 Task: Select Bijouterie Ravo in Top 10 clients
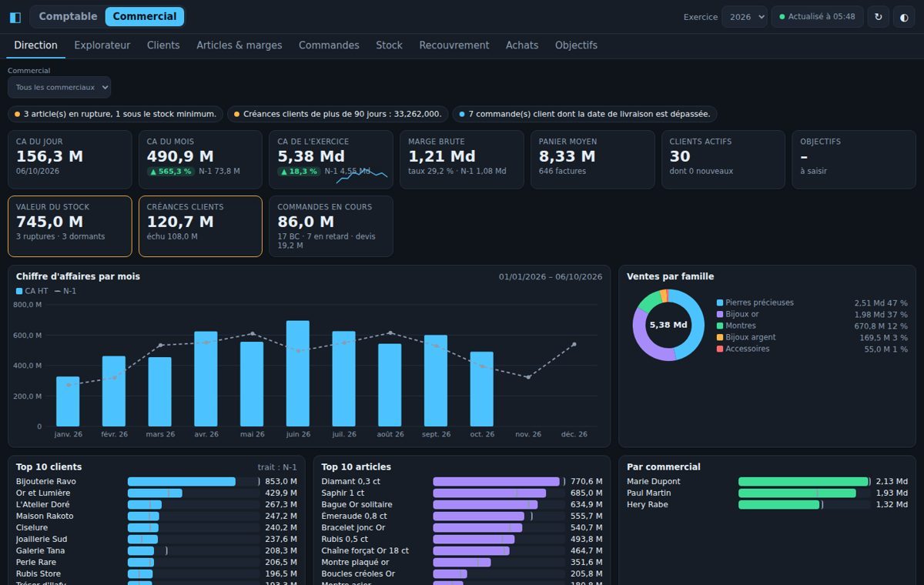click(x=156, y=482)
